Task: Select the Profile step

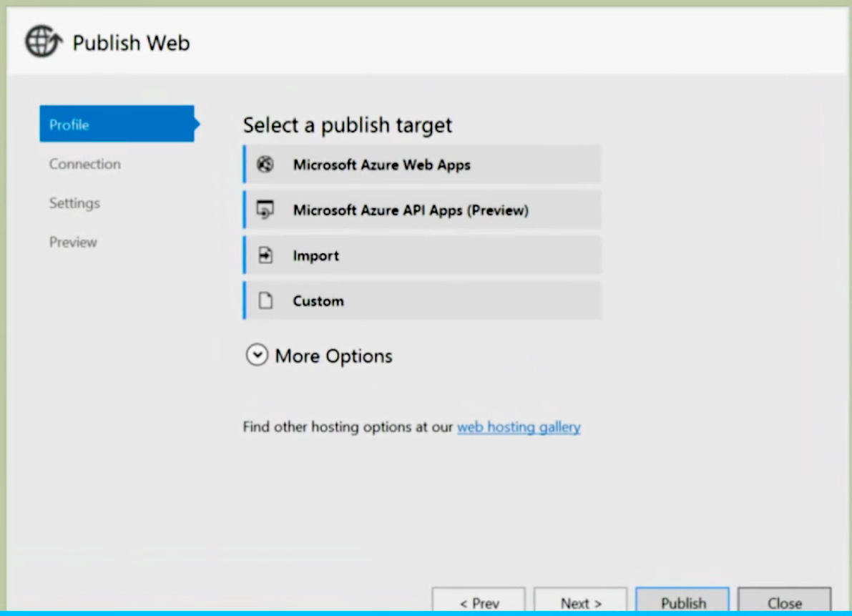Action: 69,124
